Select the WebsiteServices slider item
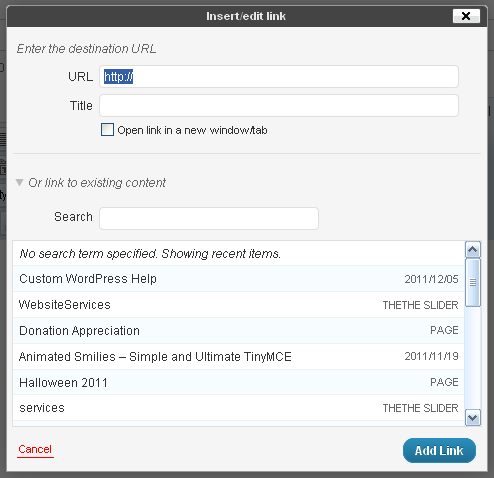494x478 pixels. [x=239, y=305]
